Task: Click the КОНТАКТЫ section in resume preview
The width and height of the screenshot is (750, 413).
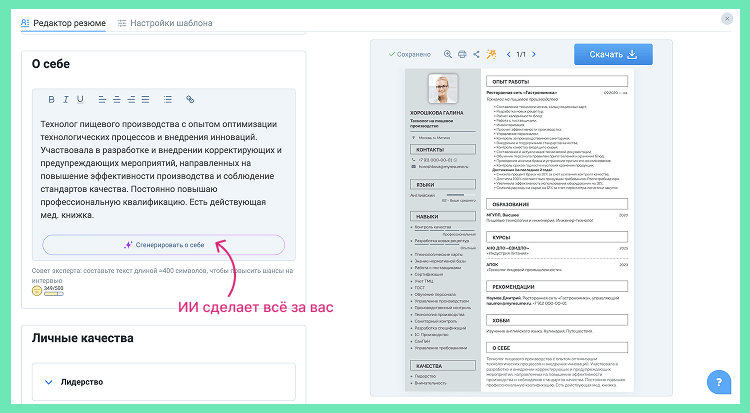Action: click(443, 149)
